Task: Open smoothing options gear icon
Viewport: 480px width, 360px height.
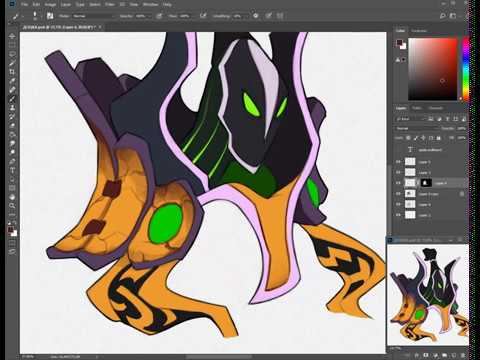Action: (x=256, y=16)
